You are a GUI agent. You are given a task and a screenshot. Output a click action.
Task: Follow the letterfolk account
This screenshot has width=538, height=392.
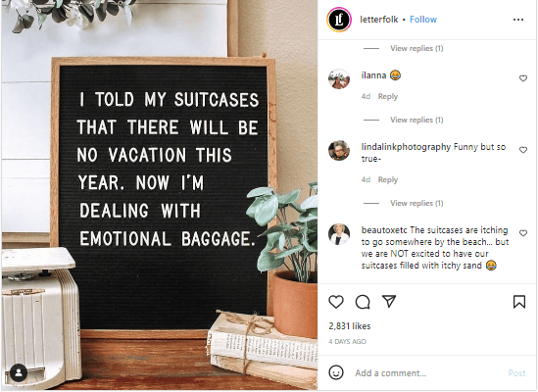point(423,20)
